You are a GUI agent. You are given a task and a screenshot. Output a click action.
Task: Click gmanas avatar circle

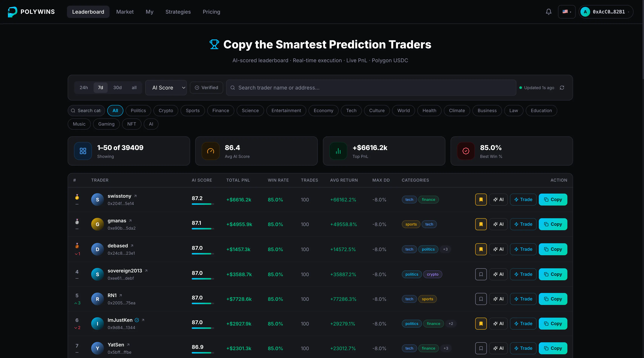98,224
